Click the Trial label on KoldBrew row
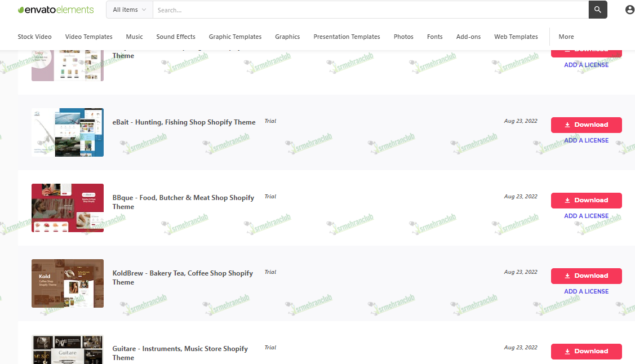635x364 pixels. 270,272
